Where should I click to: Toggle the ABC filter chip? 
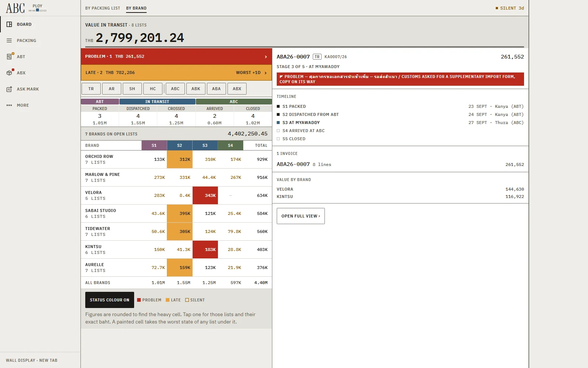click(175, 89)
